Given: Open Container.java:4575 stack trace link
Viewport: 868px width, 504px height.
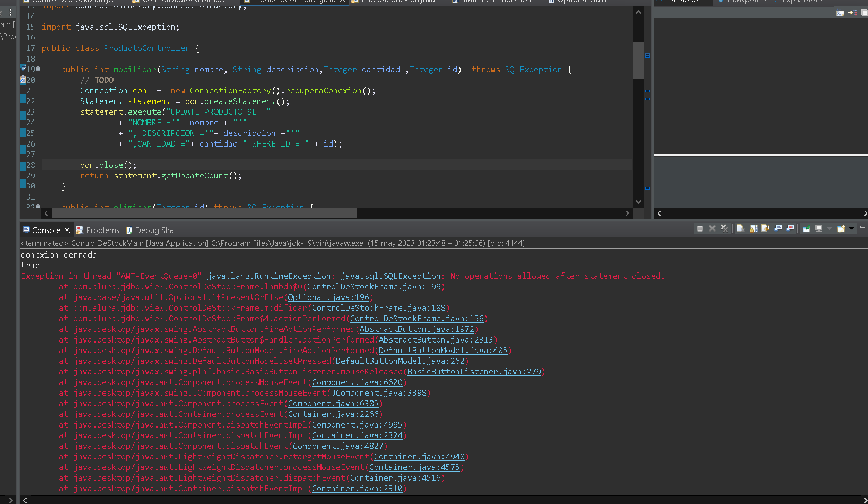Looking at the screenshot, I should pos(414,467).
